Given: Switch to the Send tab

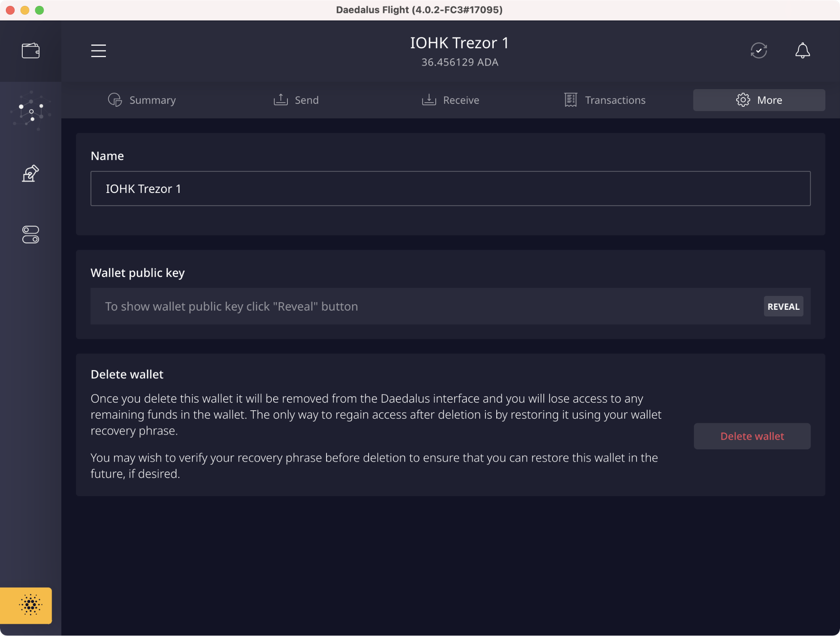Looking at the screenshot, I should click(296, 100).
